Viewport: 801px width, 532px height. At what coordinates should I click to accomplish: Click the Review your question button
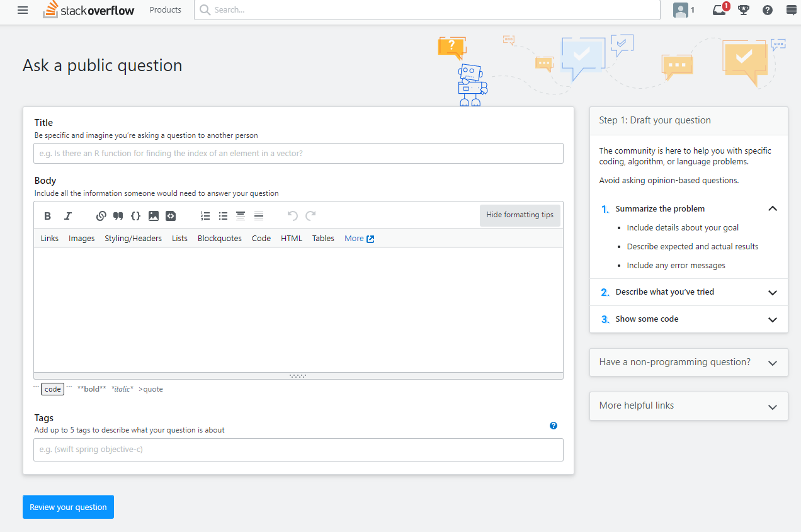[x=69, y=507]
